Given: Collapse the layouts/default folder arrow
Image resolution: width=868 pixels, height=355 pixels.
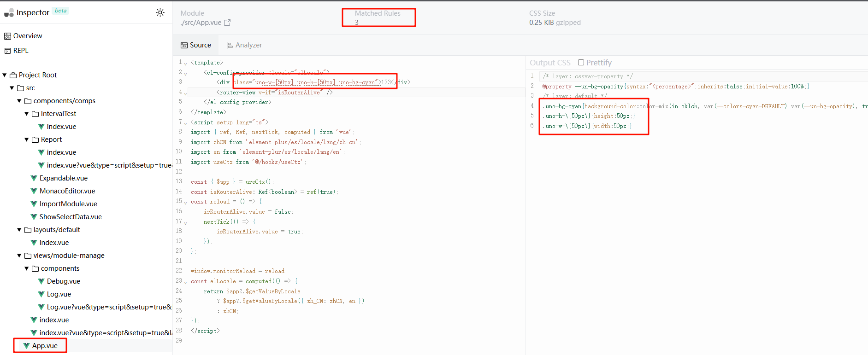Looking at the screenshot, I should (19, 230).
